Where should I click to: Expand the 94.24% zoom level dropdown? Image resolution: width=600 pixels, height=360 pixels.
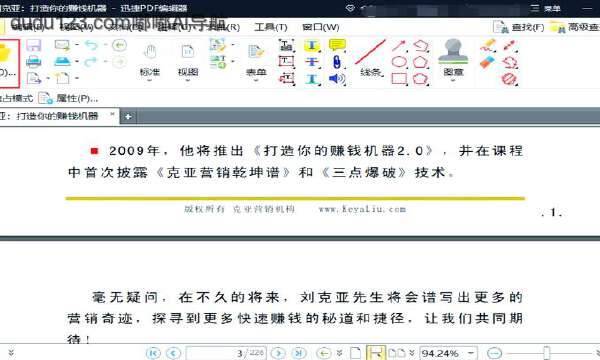coord(471,353)
